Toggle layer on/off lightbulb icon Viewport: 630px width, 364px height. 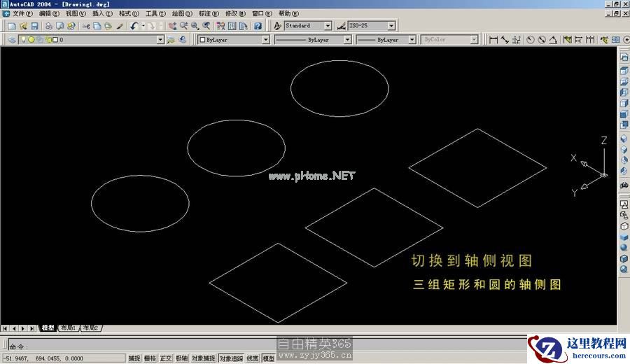point(23,40)
